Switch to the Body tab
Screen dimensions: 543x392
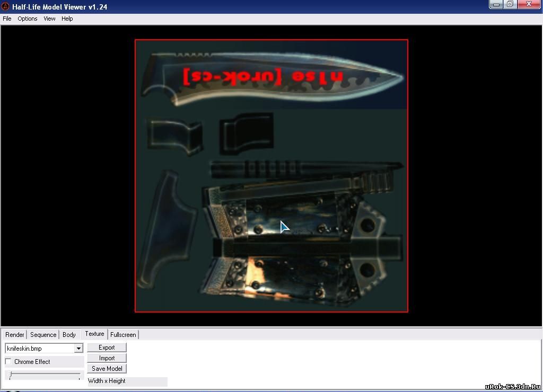[x=69, y=335]
